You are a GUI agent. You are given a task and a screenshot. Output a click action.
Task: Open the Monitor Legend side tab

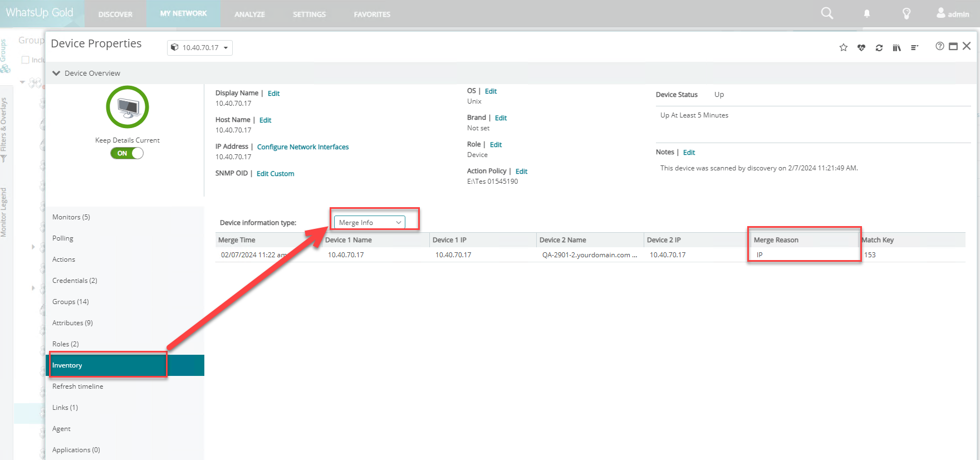4,212
